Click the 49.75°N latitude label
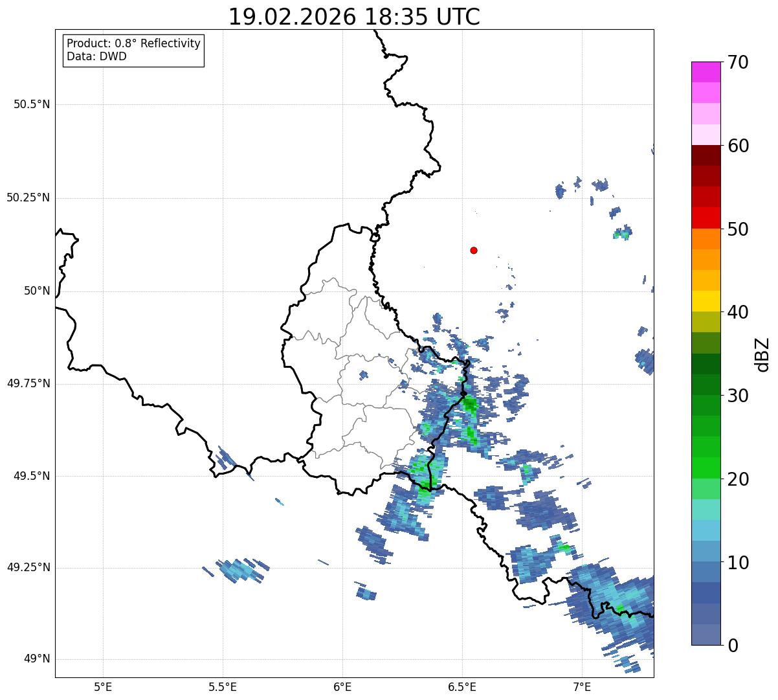 pos(28,383)
